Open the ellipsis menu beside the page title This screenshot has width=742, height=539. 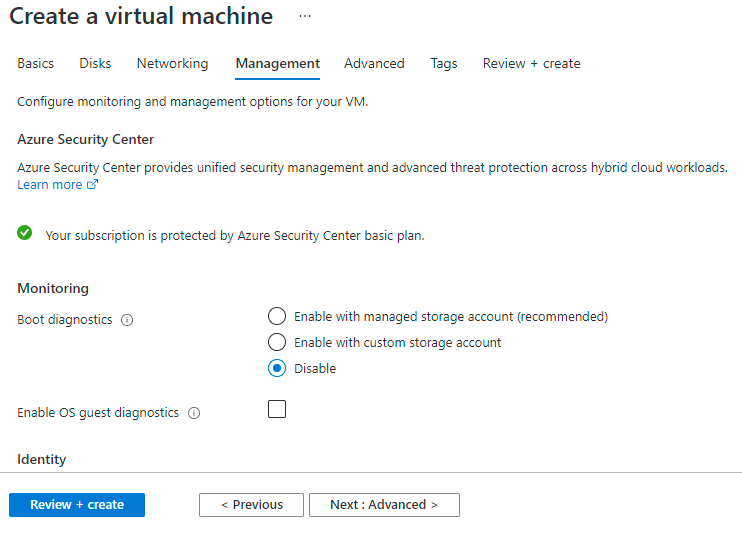305,17
